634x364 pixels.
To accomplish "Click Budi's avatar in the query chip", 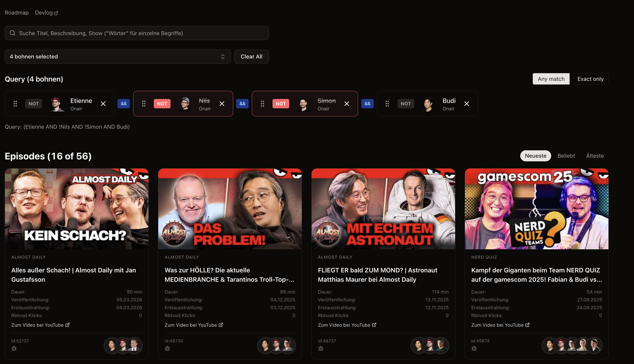I will pos(428,104).
